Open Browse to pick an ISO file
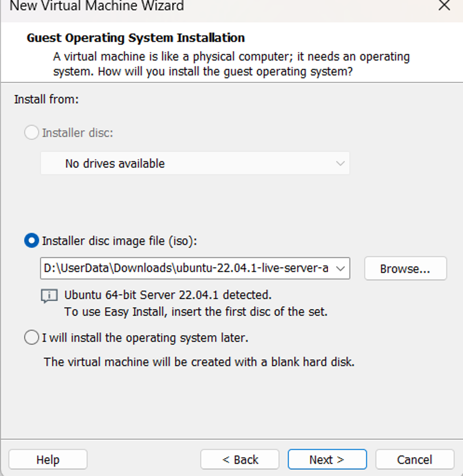 click(x=405, y=268)
